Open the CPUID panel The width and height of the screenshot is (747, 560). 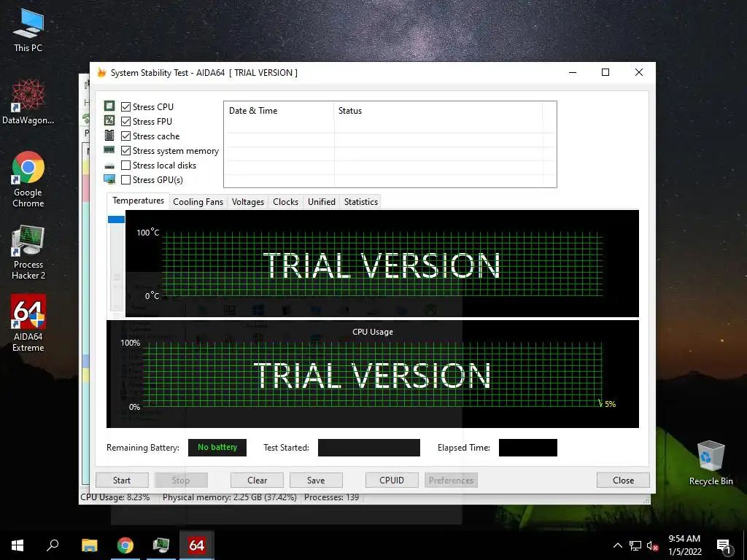(392, 480)
